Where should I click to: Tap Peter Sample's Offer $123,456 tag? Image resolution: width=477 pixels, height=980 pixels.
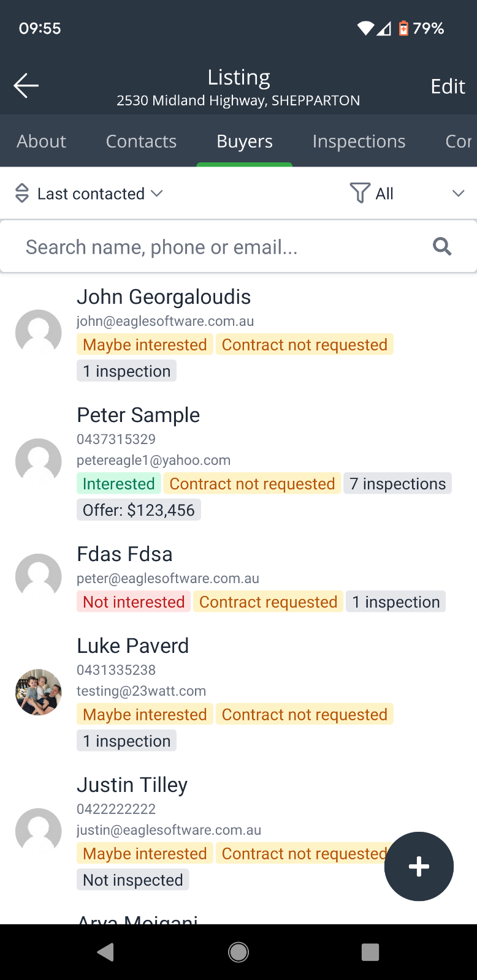point(139,510)
